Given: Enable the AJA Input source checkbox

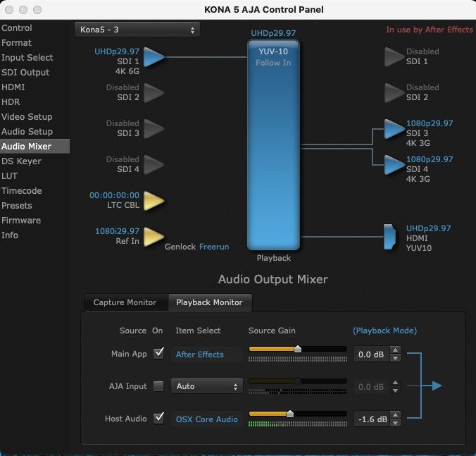Looking at the screenshot, I should click(x=158, y=386).
